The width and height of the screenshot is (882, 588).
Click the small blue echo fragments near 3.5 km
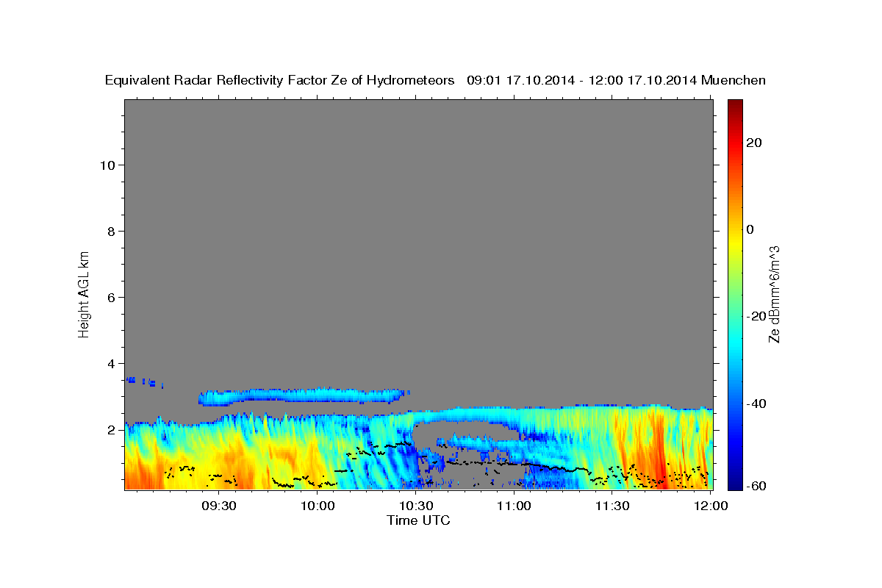pyautogui.click(x=144, y=381)
